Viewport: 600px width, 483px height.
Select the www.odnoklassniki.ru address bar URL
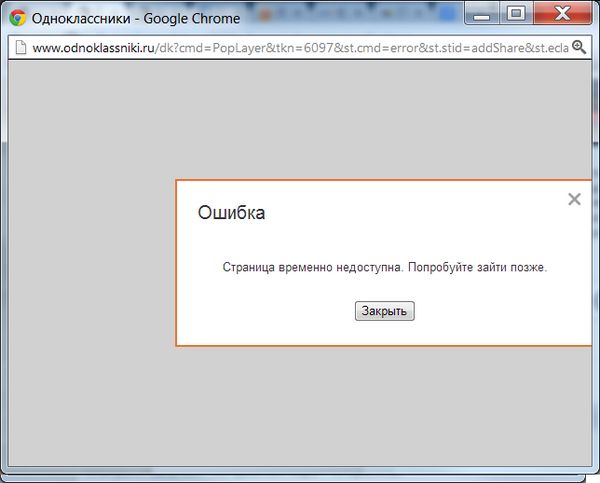point(300,48)
